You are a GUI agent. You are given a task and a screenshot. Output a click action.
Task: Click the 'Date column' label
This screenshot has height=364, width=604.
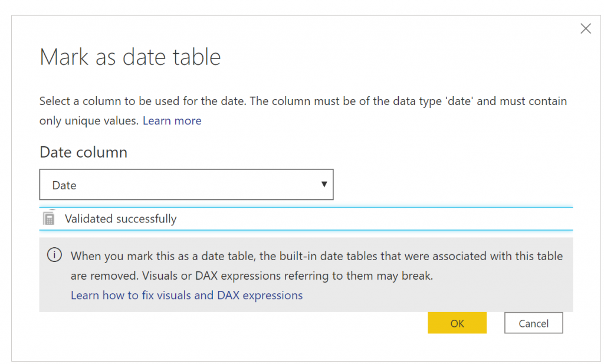pos(83,152)
